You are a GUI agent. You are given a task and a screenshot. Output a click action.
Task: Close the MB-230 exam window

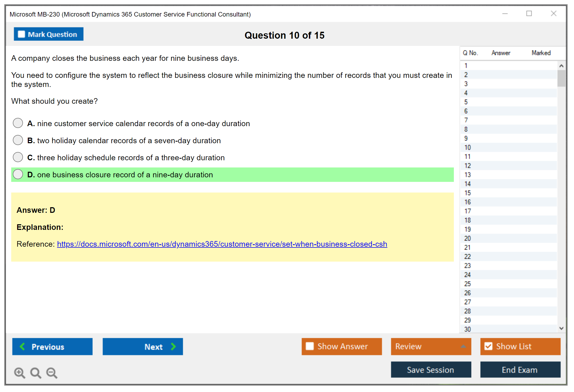click(x=553, y=14)
